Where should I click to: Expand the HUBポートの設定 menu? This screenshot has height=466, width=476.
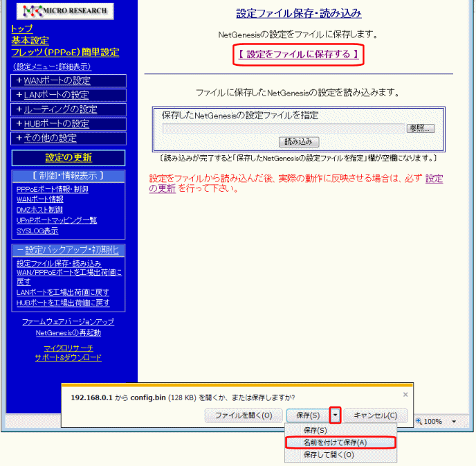point(68,124)
